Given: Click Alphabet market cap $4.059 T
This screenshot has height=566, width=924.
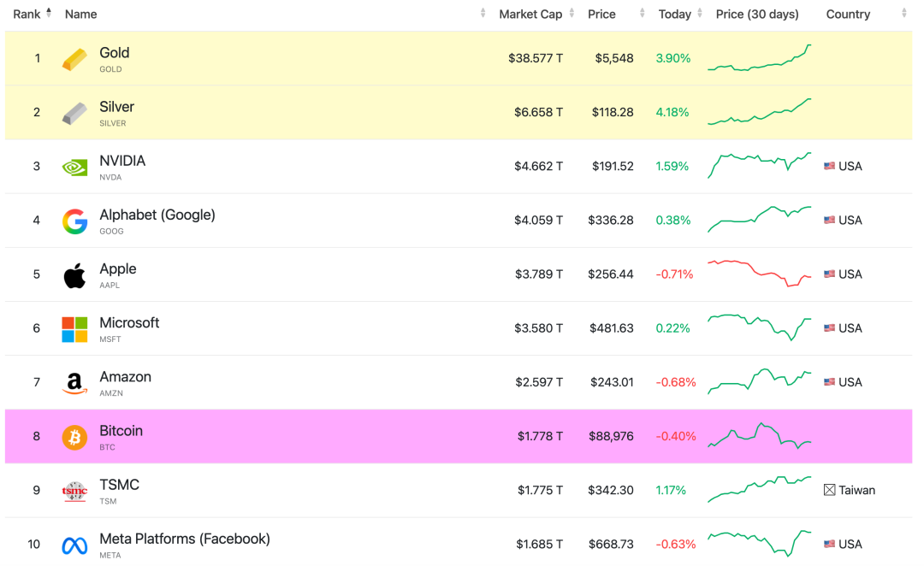Looking at the screenshot, I should [x=539, y=221].
